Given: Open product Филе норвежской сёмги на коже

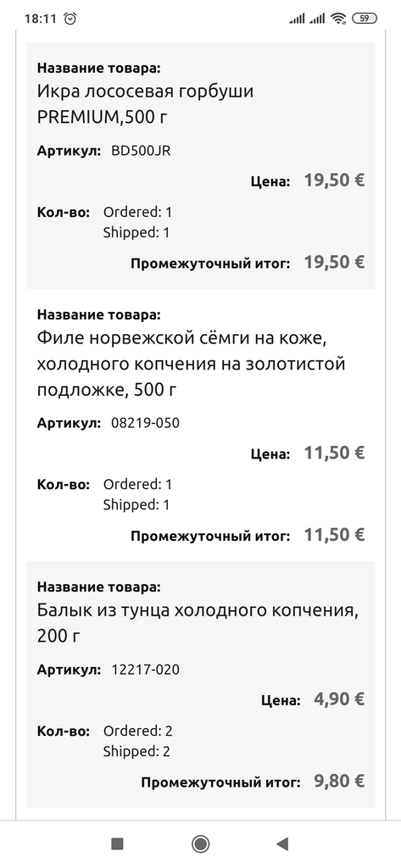Looking at the screenshot, I should 191,363.
